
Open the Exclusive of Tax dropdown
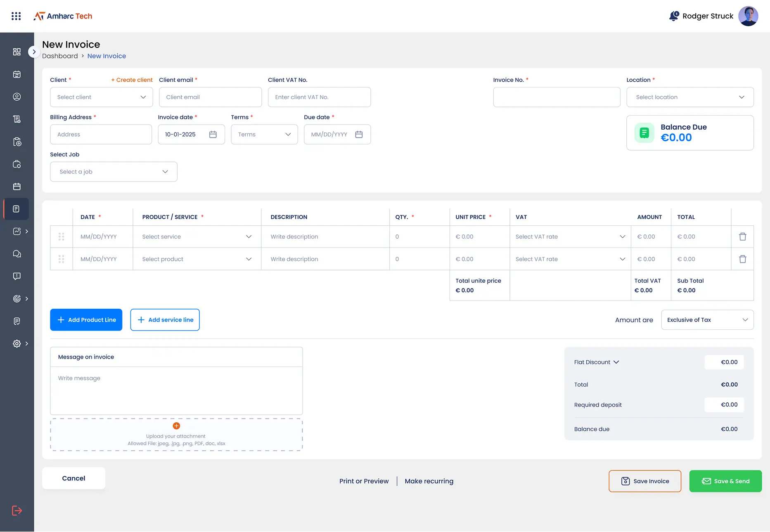707,320
